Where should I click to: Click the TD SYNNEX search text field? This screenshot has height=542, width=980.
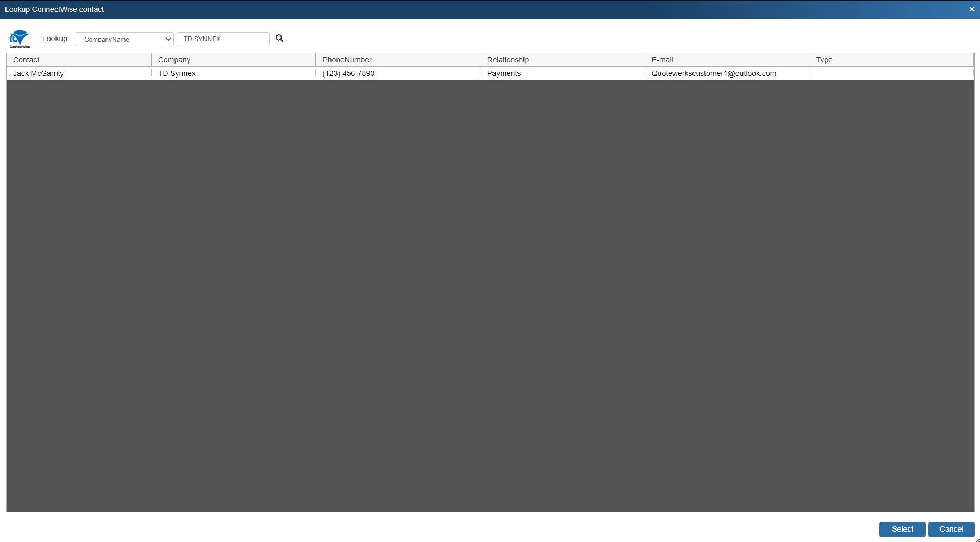tap(223, 39)
